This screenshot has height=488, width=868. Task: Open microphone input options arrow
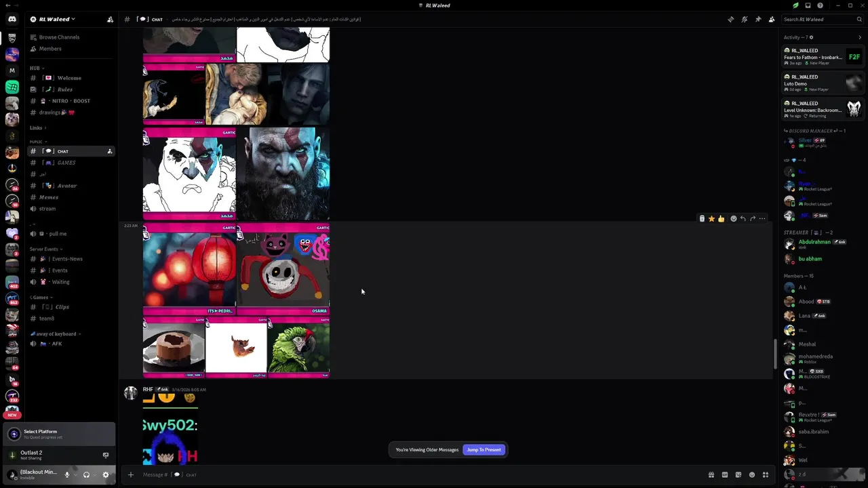pyautogui.click(x=75, y=474)
